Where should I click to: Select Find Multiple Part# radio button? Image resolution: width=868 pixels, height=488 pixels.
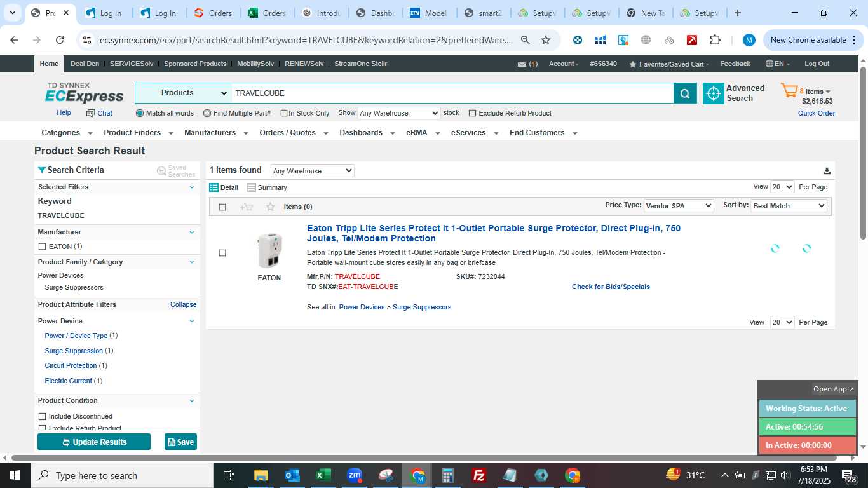click(207, 113)
